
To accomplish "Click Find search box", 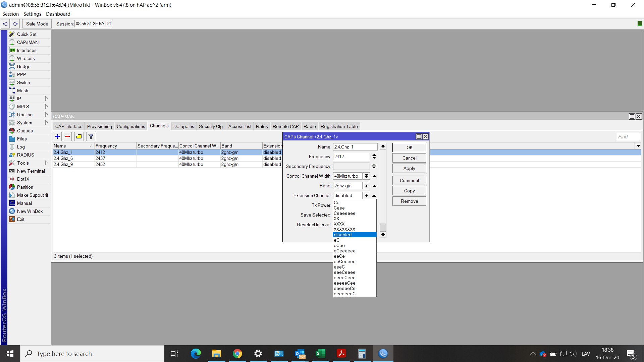I will click(629, 136).
